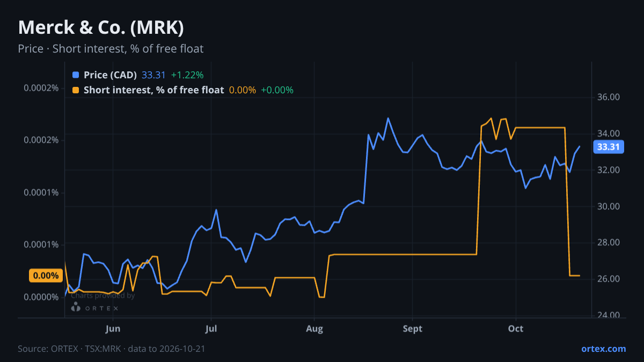Click the 'Price · Short interest, % of free float' subtitle
Viewport: 644px width, 362px height.
(111, 49)
